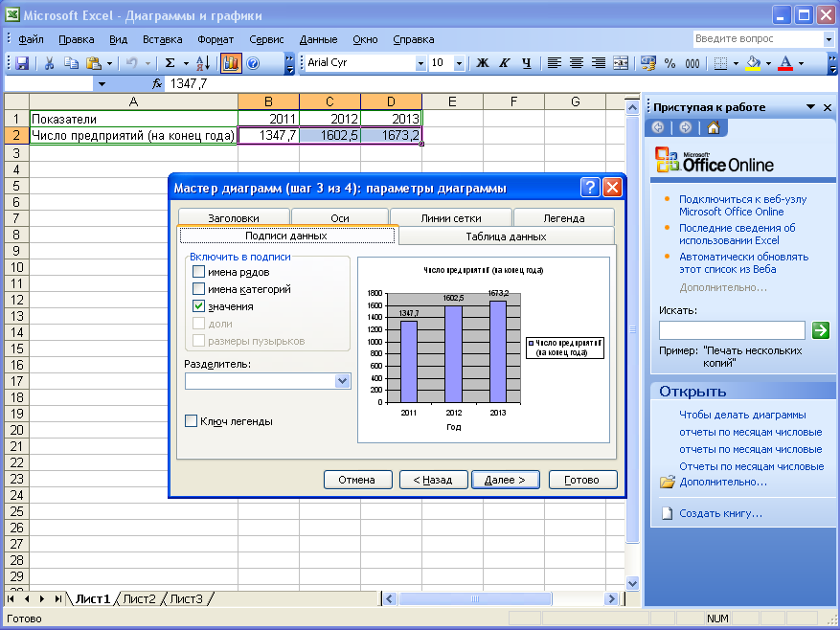This screenshot has width=840, height=630.
Task: Uncheck the 'значения' checkbox
Action: (x=199, y=306)
